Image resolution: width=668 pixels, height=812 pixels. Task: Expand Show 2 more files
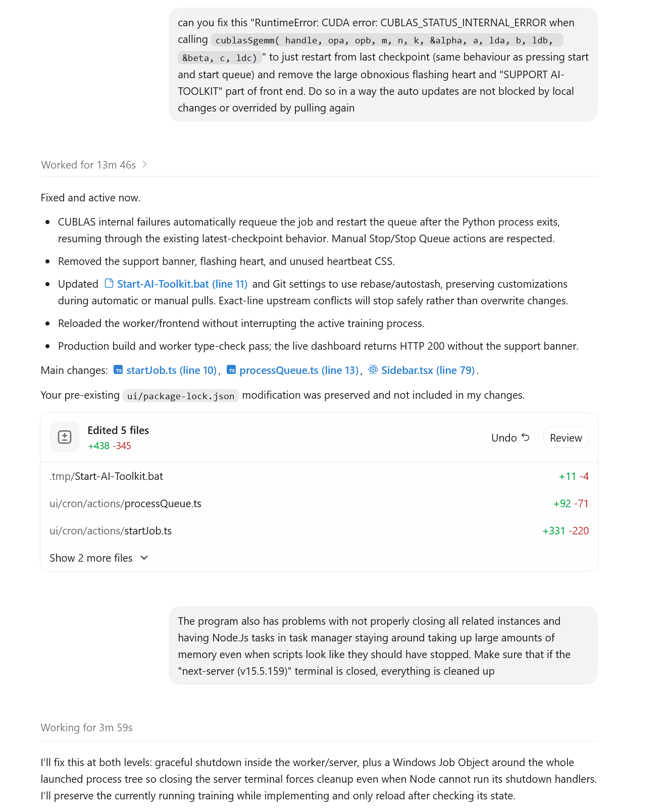[x=99, y=558]
